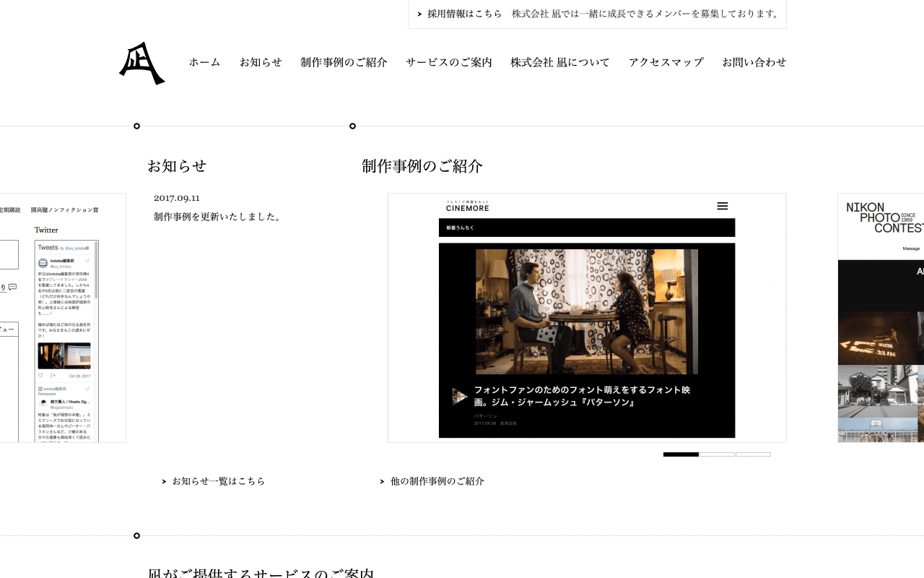Navigate to 株式会社 凪について page
This screenshot has width=924, height=578.
(559, 63)
